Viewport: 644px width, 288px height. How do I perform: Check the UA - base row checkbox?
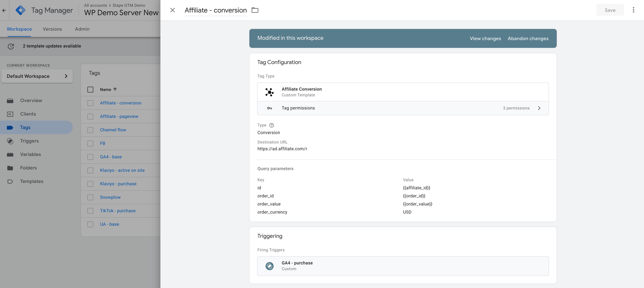[90, 224]
